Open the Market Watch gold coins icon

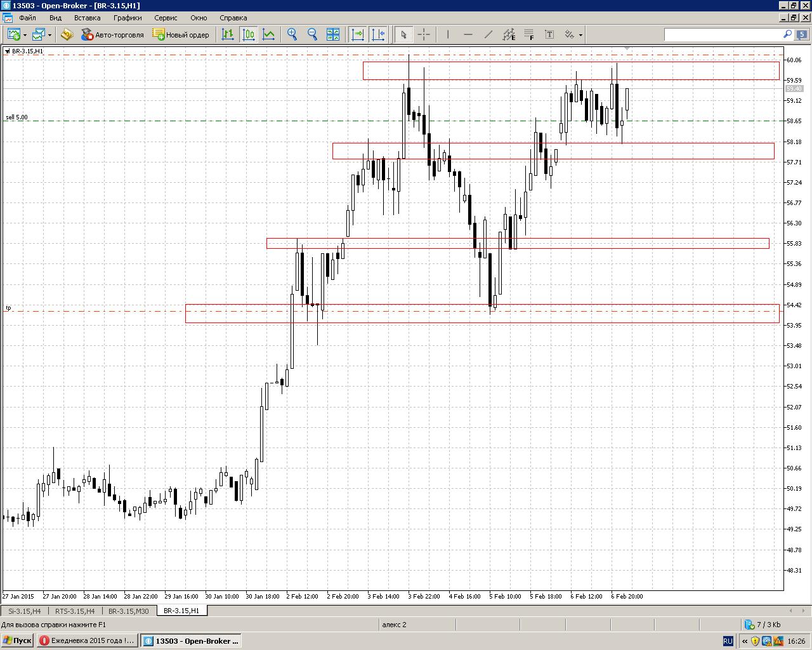67,35
